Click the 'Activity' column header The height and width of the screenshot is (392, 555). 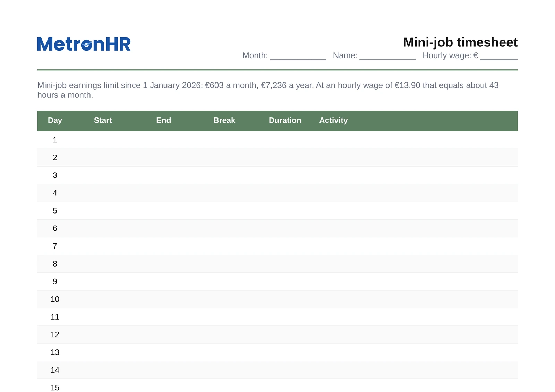coord(333,120)
